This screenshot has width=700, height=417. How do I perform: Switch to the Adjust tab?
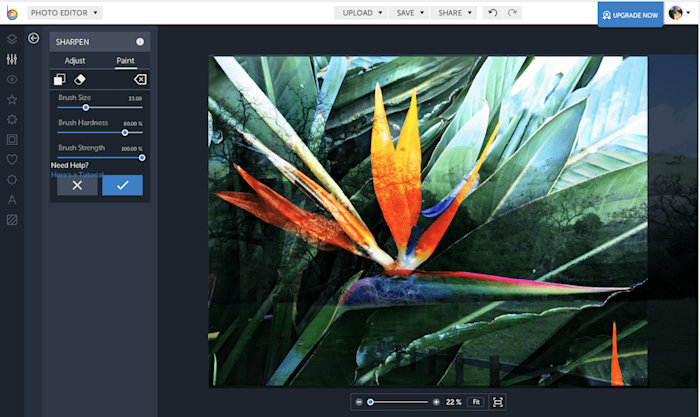click(75, 61)
